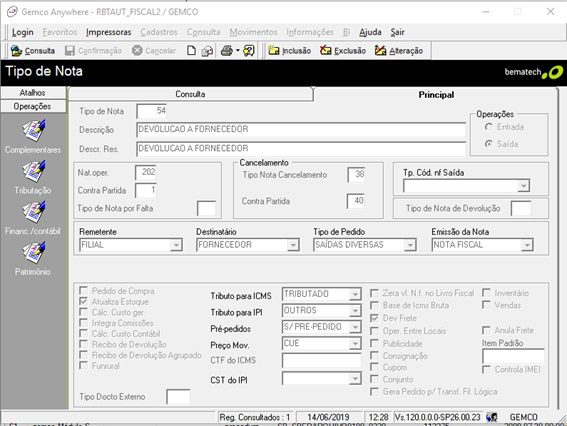
Task: Click the printer icon in toolbar
Action: click(227, 51)
